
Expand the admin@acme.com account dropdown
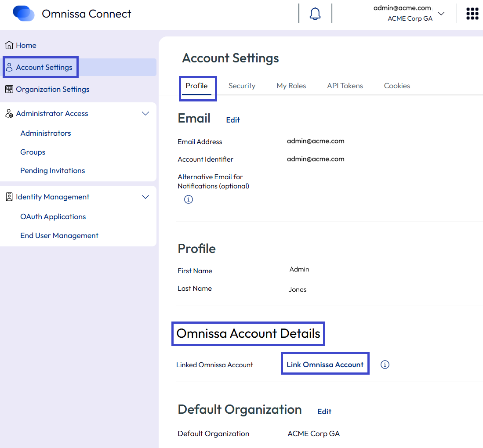tap(441, 14)
